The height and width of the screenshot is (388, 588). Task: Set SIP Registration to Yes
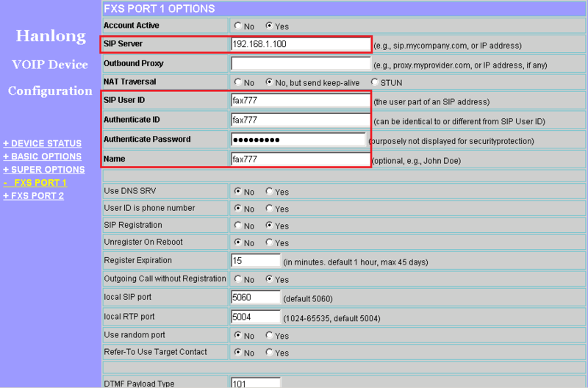tap(269, 226)
